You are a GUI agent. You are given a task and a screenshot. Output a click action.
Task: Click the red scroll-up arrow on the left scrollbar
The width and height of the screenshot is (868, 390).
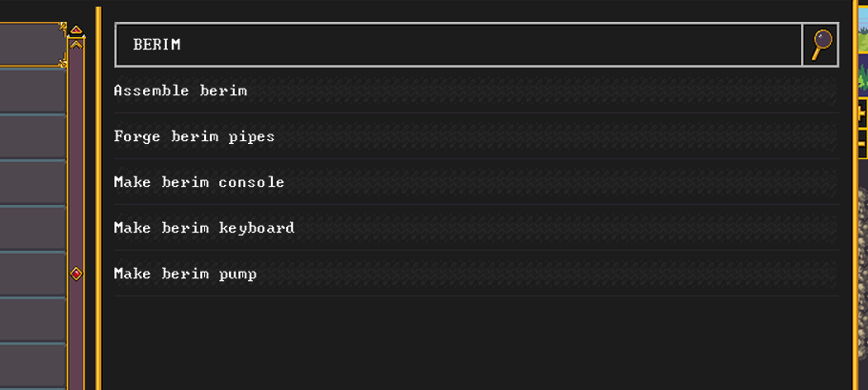(76, 30)
